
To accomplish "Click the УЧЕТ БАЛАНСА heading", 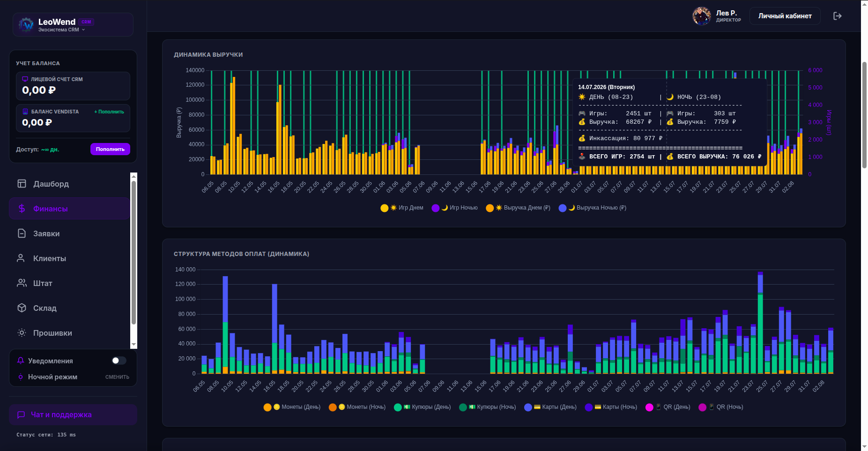I will click(x=38, y=63).
